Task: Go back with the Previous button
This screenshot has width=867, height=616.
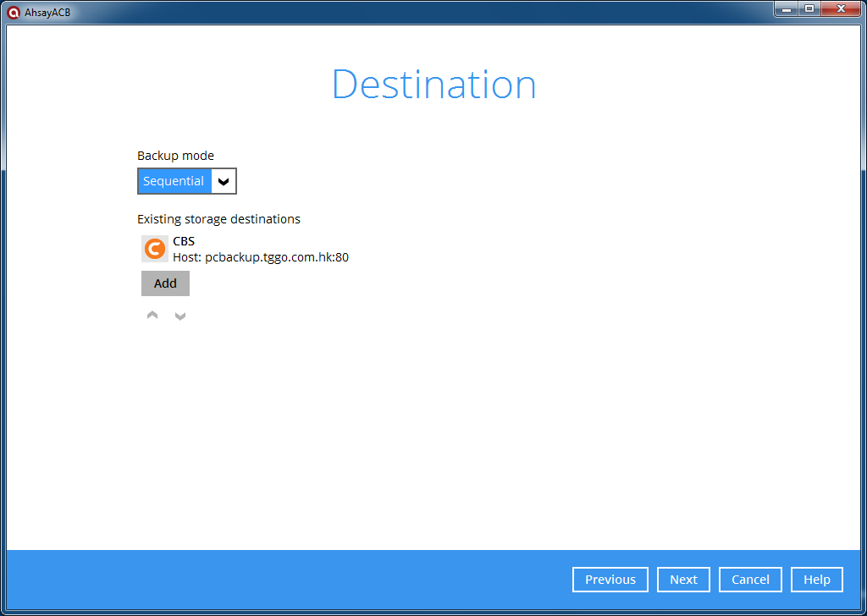Action: point(610,580)
